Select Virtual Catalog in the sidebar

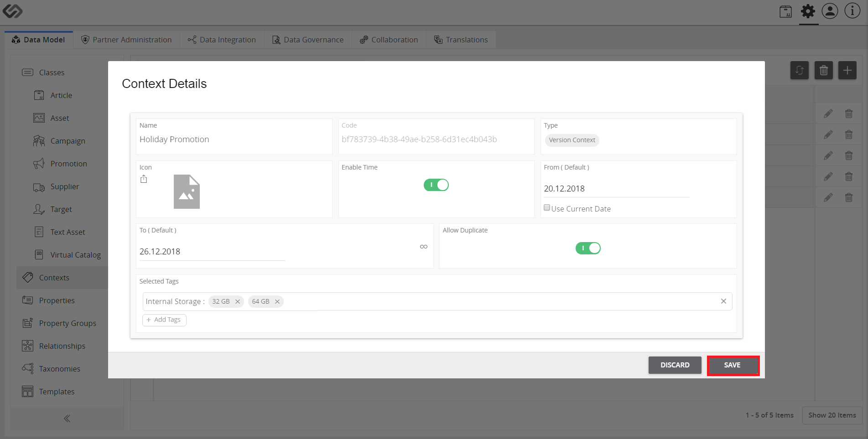coord(62,255)
